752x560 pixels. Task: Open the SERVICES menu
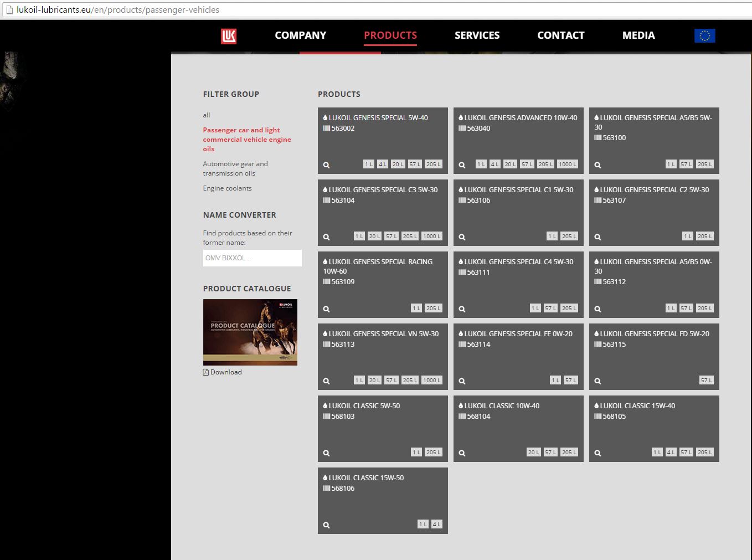point(477,35)
